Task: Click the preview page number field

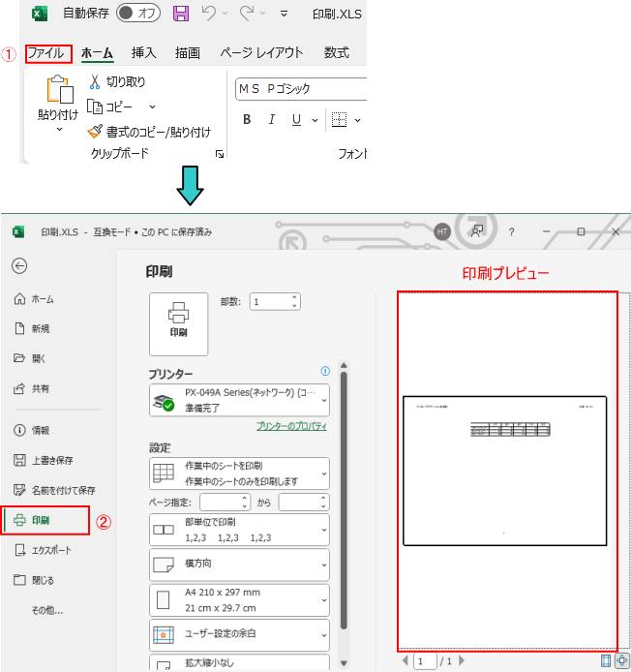Action: (426, 660)
